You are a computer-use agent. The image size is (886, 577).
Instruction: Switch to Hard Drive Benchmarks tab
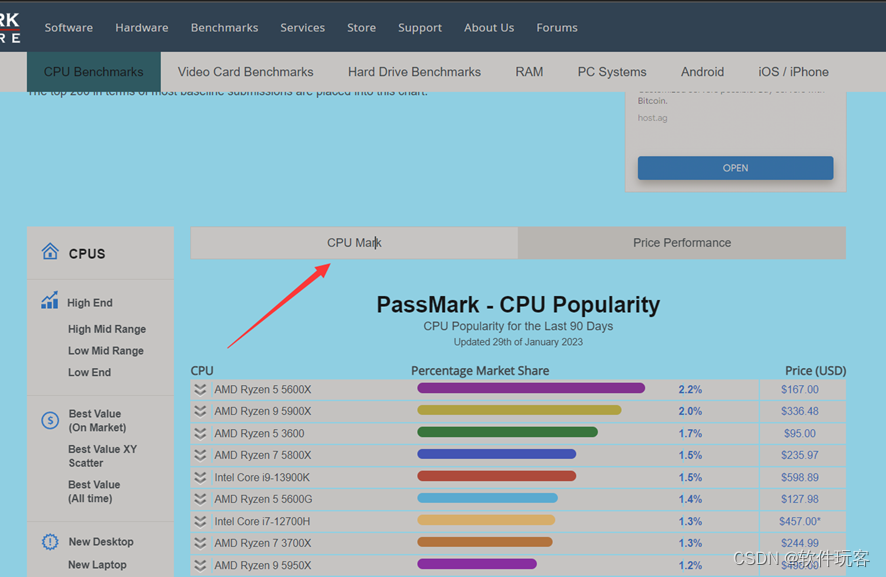click(414, 72)
